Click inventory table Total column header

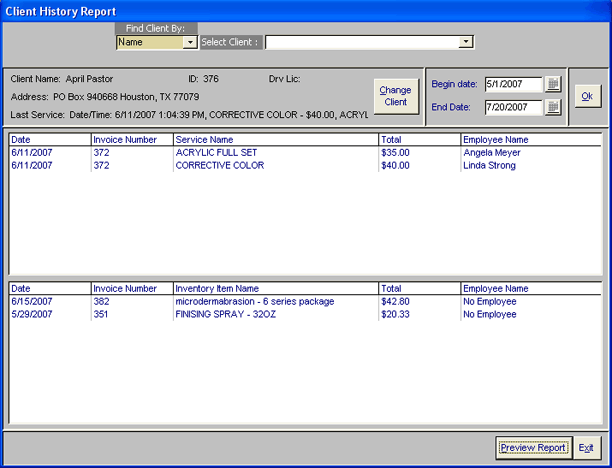[420, 288]
